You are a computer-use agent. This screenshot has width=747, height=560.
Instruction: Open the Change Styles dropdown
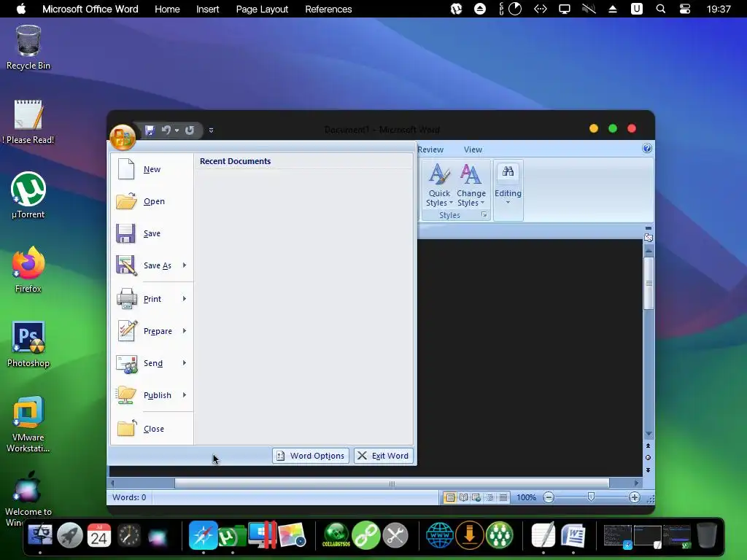[471, 185]
